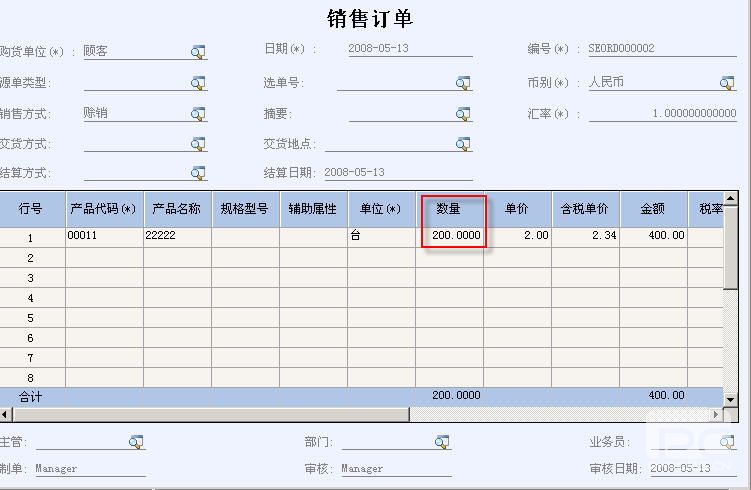Select the 数量 cell showing 200.0000

click(x=451, y=236)
